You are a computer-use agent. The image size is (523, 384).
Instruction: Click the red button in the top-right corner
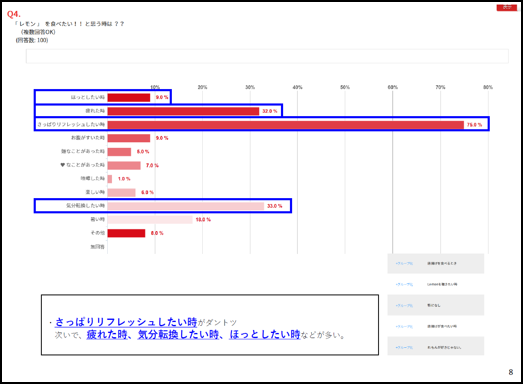pos(507,7)
